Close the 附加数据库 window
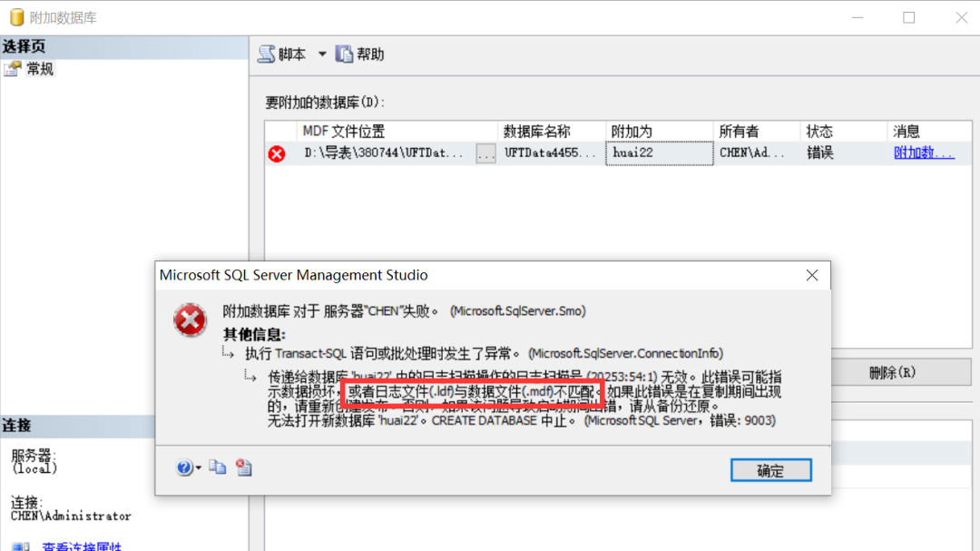Image resolution: width=980 pixels, height=551 pixels. coord(961,17)
